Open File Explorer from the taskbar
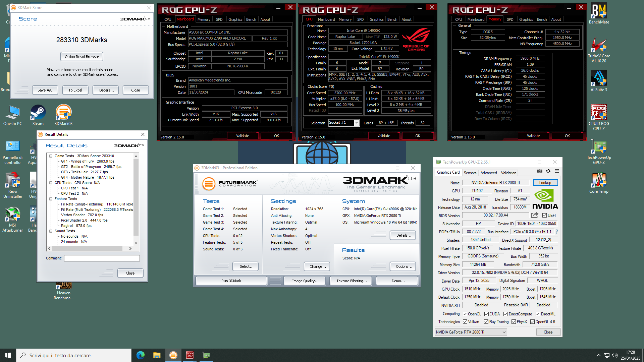Viewport: 644px width, 362px height. tap(157, 355)
